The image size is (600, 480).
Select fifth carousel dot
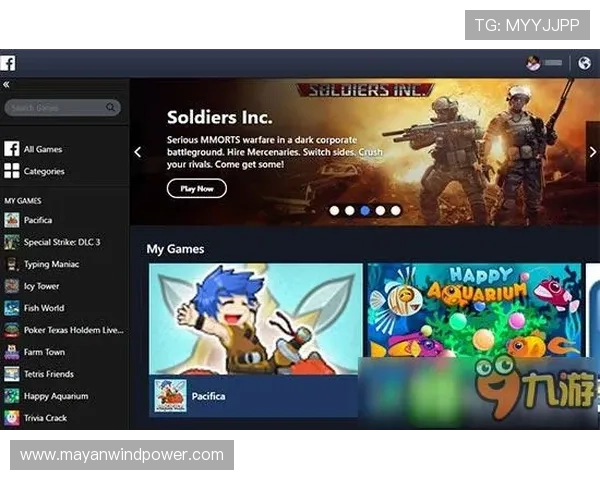click(396, 211)
